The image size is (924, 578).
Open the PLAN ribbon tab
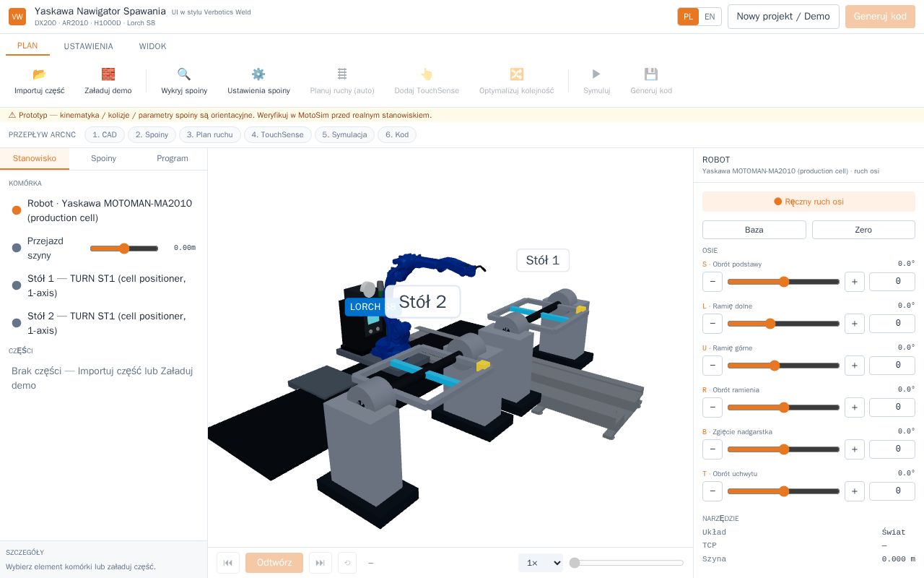[27, 46]
